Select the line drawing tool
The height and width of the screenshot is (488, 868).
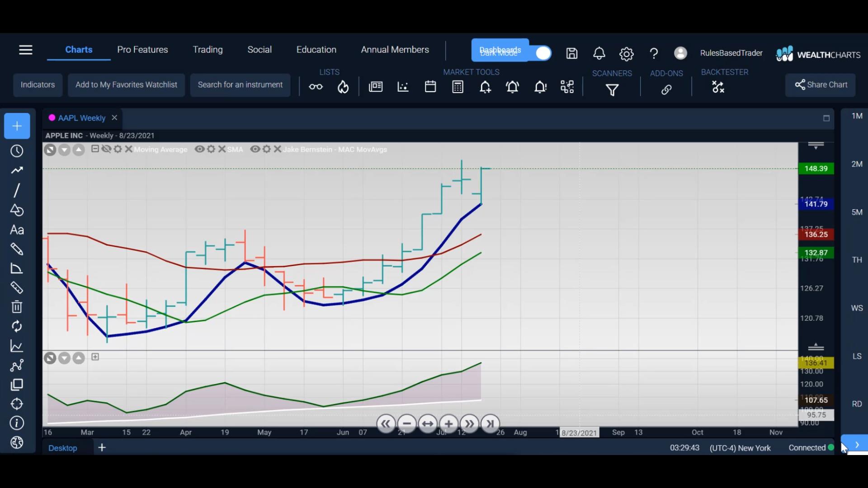tap(17, 190)
